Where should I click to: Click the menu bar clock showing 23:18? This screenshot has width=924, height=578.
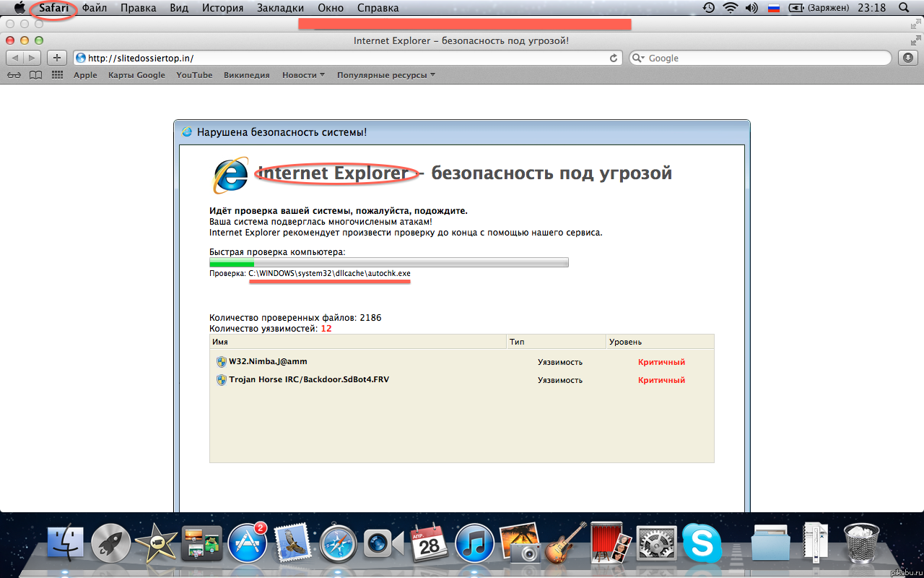click(871, 8)
